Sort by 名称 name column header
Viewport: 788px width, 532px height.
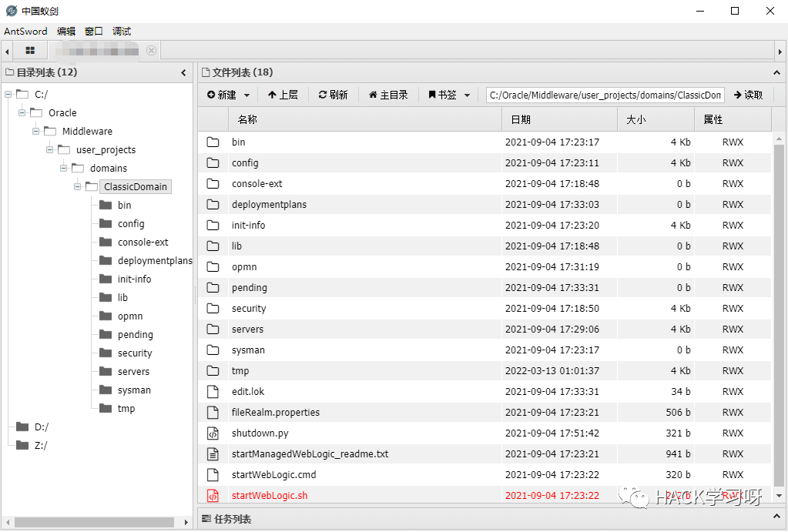(x=365, y=119)
